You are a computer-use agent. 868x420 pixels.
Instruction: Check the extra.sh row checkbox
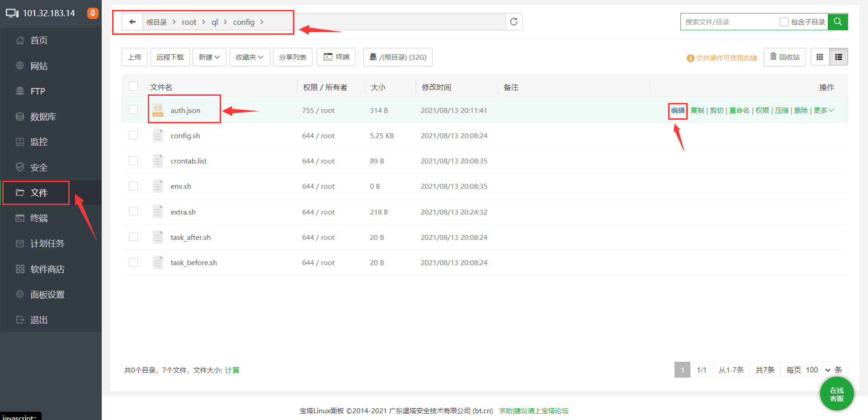tap(133, 211)
